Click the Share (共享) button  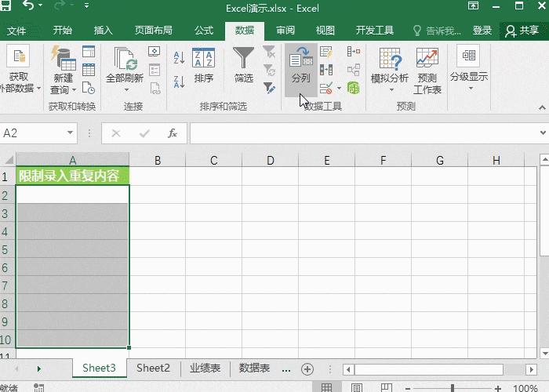(x=523, y=31)
